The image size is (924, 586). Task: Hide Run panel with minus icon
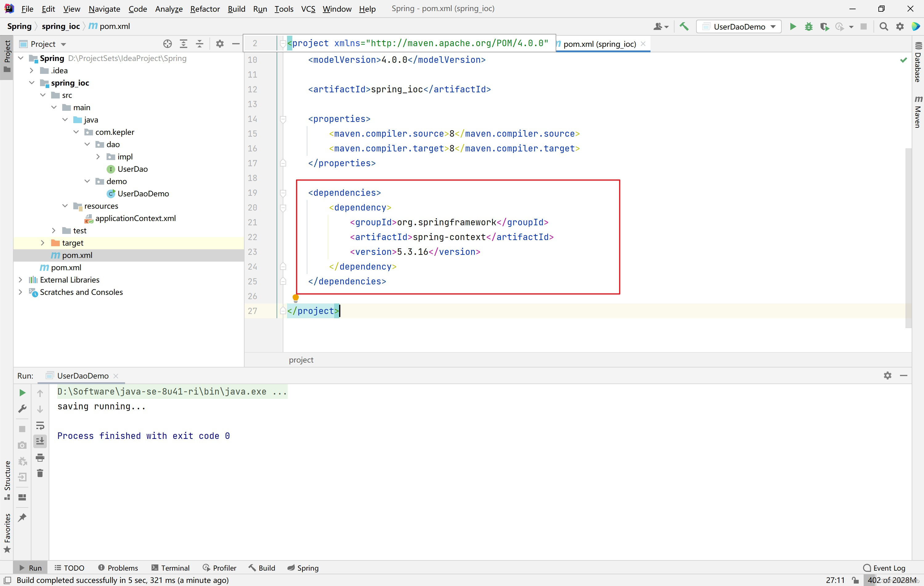pyautogui.click(x=904, y=375)
